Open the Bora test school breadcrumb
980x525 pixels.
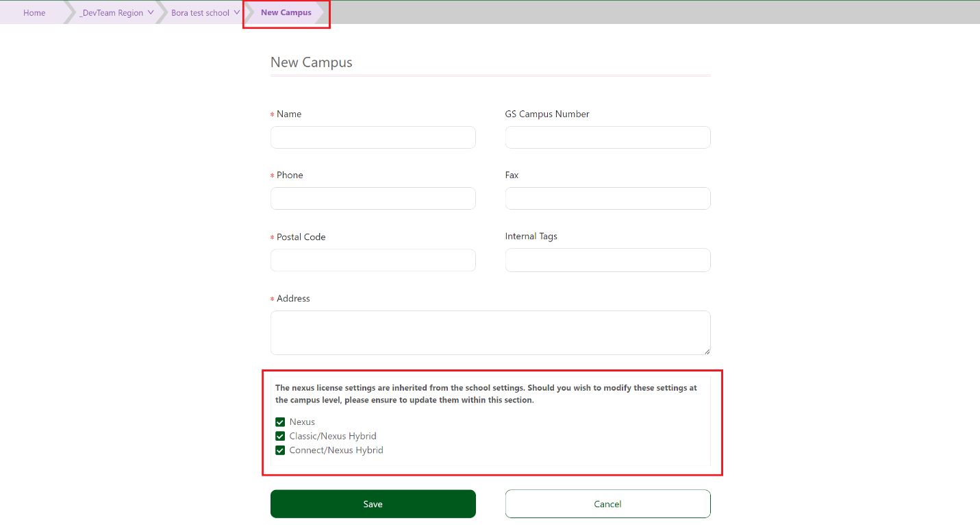pyautogui.click(x=201, y=12)
